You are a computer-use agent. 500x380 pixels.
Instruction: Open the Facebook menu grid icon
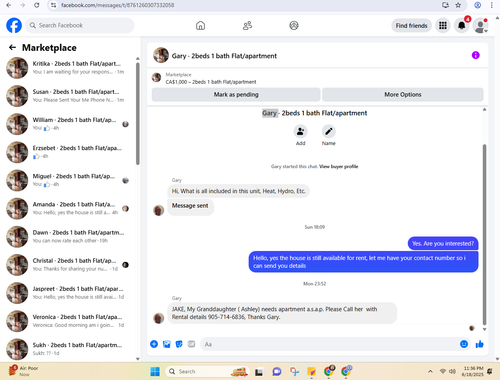[443, 25]
